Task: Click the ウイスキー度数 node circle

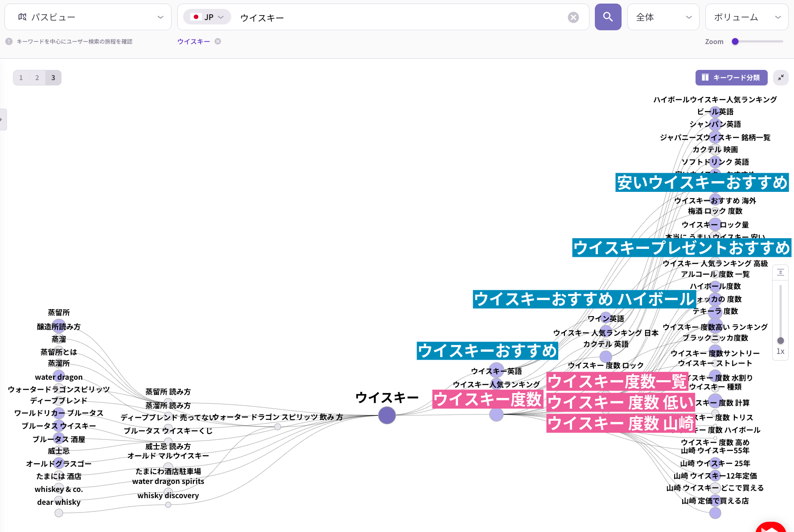Action: click(496, 414)
